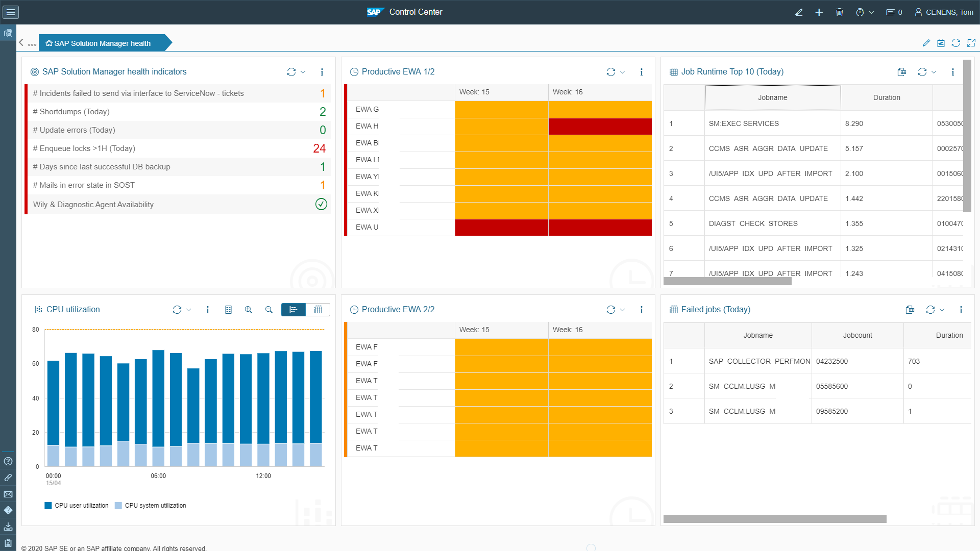Refresh the CPU utilization tile

coord(177,310)
